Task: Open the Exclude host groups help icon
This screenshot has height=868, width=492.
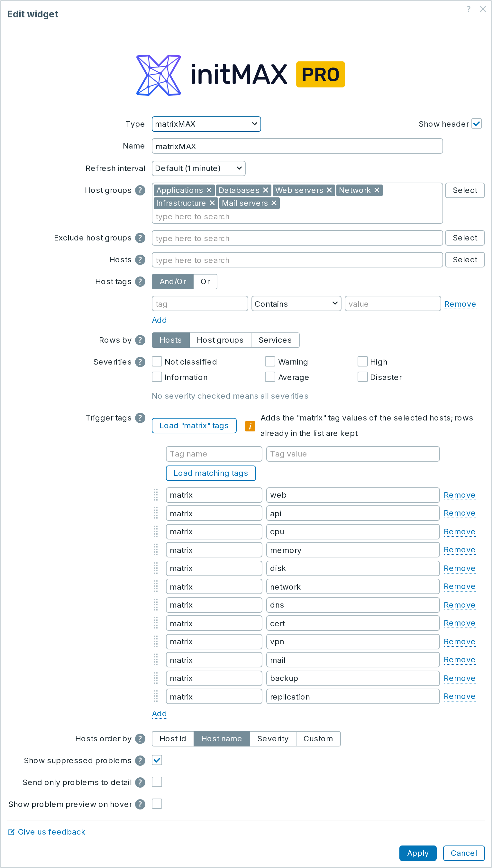Action: [140, 238]
